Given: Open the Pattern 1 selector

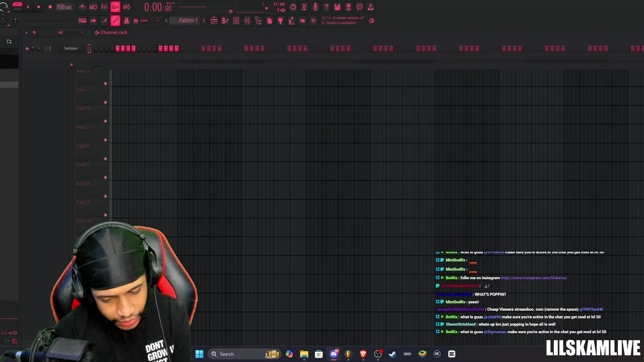Looking at the screenshot, I should point(185,21).
